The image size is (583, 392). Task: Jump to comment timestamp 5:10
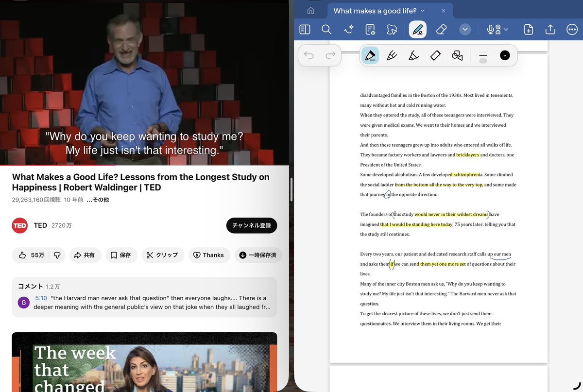coord(41,298)
